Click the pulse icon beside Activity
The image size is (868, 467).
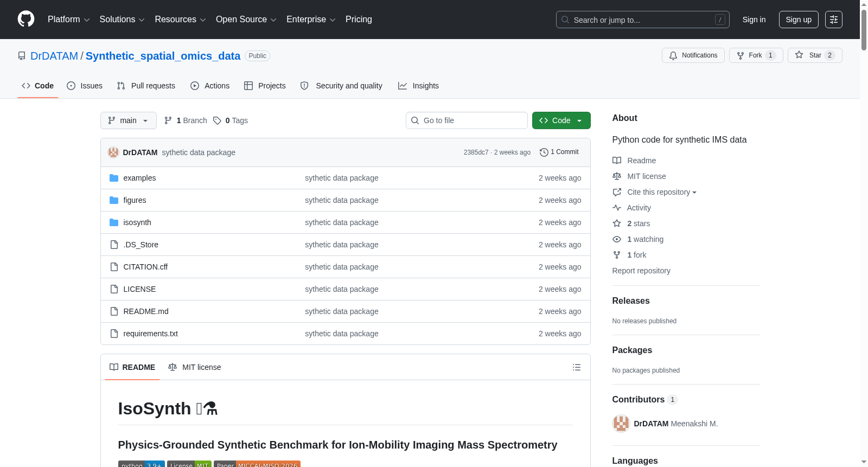tap(617, 208)
